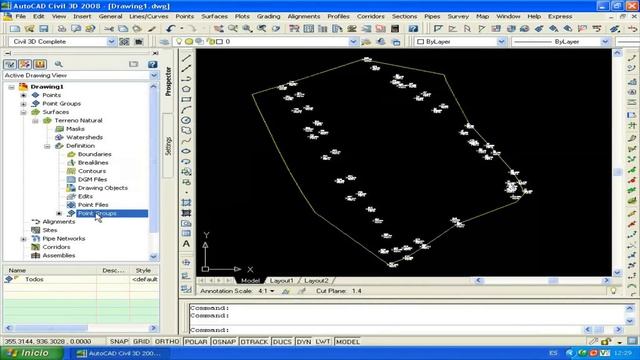Viewport: 640px width, 360px height.
Task: Open the Layer Properties Manager icon
Action: [x=164, y=42]
